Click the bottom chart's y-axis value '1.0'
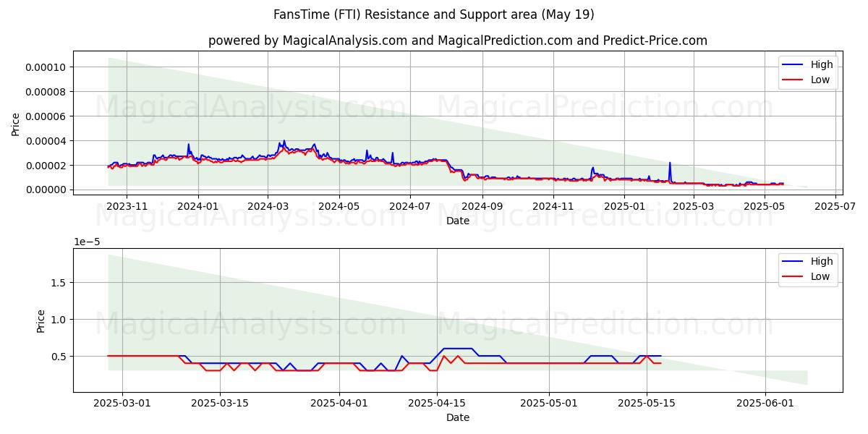Image resolution: width=868 pixels, height=434 pixels. (60, 320)
